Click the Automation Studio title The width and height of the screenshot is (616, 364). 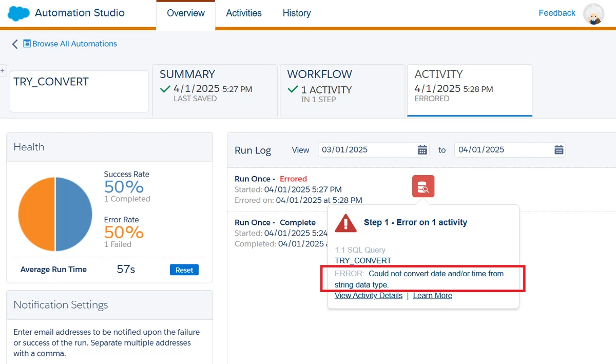pyautogui.click(x=80, y=13)
